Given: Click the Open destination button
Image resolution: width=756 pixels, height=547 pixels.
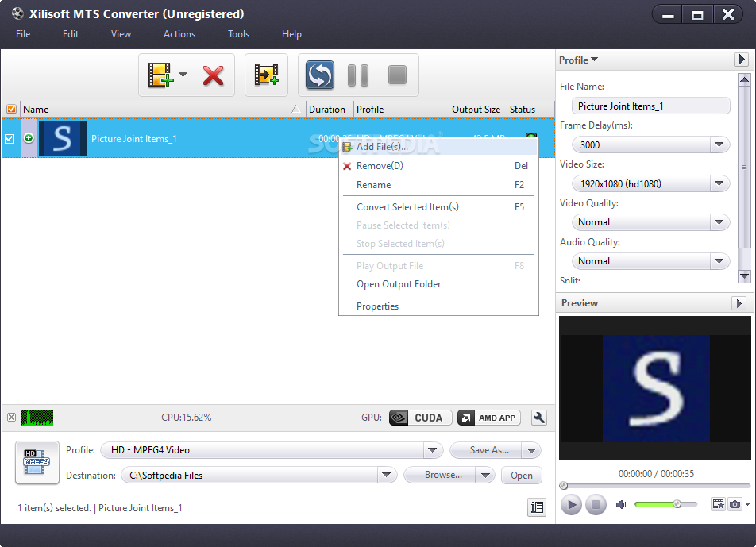Looking at the screenshot, I should (x=522, y=476).
